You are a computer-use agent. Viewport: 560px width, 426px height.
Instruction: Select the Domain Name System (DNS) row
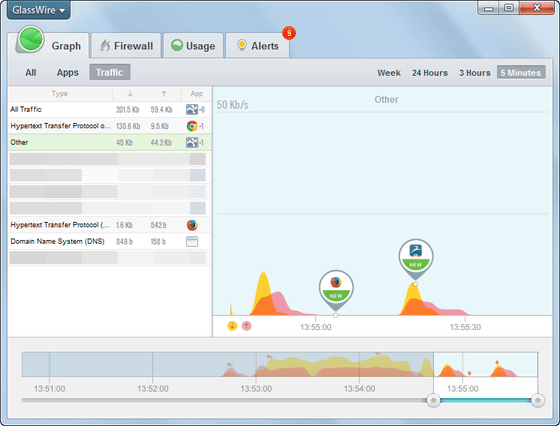pyautogui.click(x=110, y=241)
